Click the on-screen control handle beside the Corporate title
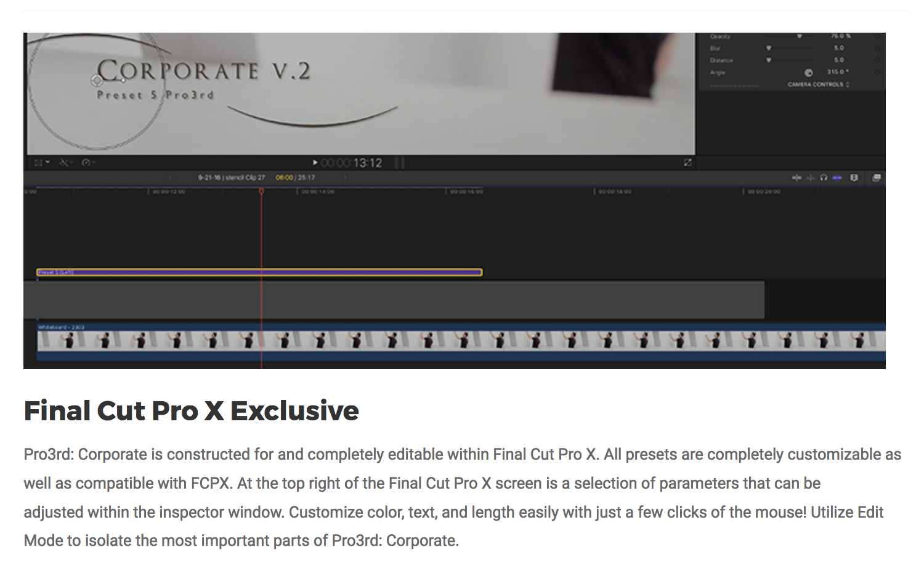 point(97,80)
